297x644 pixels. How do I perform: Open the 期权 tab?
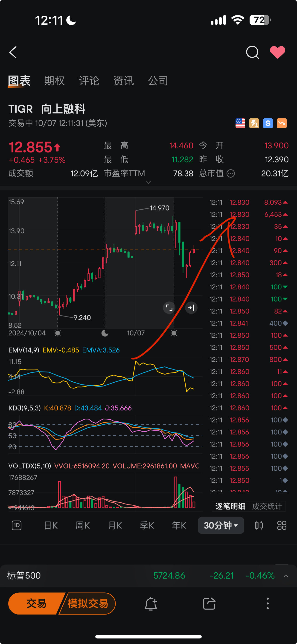coord(54,81)
